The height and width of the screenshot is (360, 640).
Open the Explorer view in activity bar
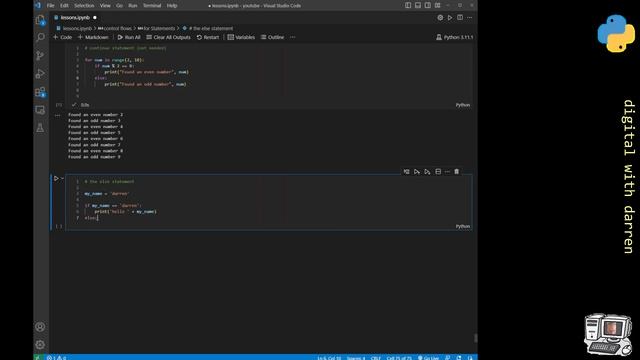coord(40,20)
